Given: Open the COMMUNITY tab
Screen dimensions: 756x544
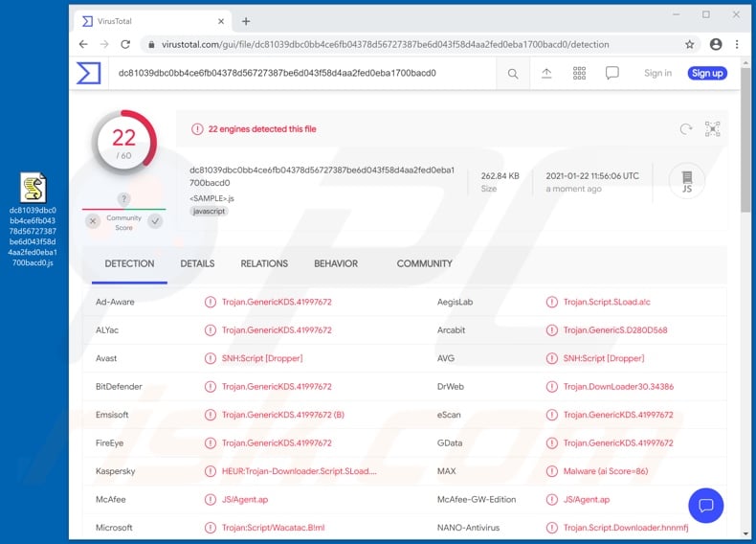Looking at the screenshot, I should (424, 263).
